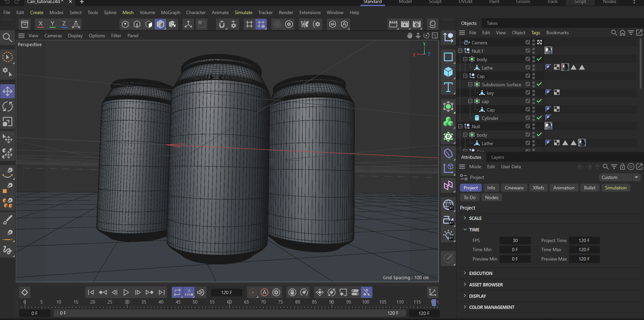This screenshot has width=644, height=320.
Task: Toggle the Cylinder enable checkmark
Action: tap(539, 118)
